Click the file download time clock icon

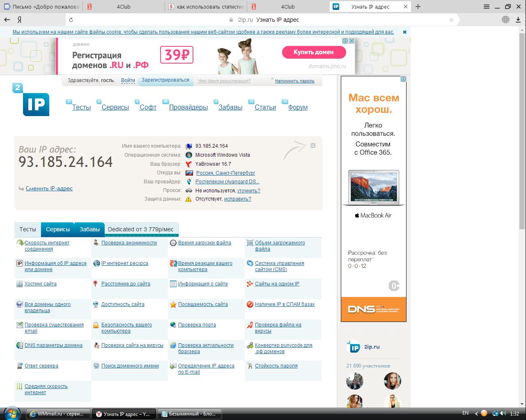click(x=173, y=243)
